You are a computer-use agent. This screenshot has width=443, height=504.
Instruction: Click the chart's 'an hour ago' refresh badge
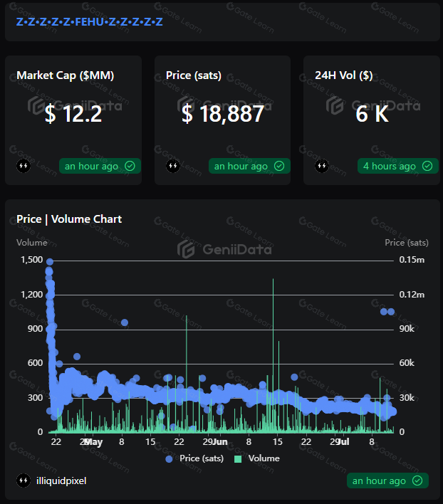click(387, 481)
